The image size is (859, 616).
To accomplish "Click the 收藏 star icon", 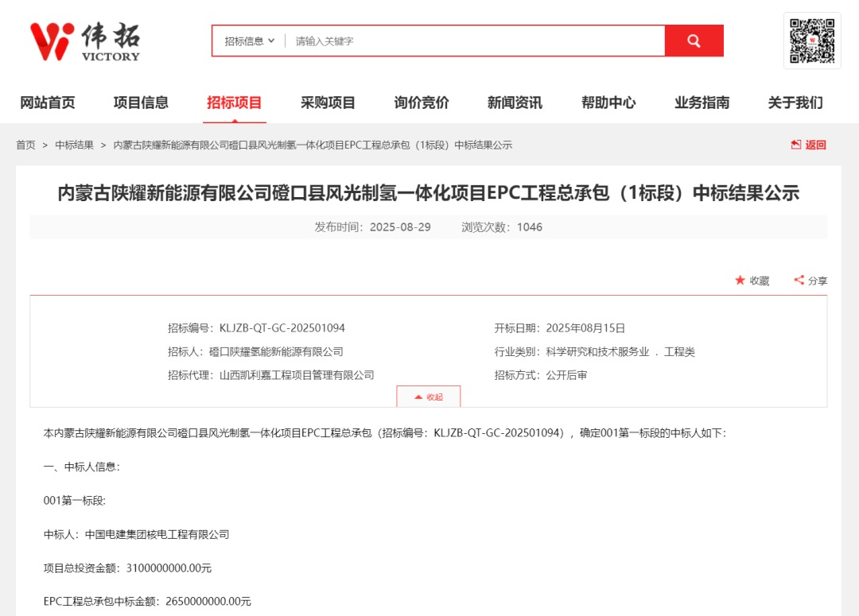I will pos(740,281).
